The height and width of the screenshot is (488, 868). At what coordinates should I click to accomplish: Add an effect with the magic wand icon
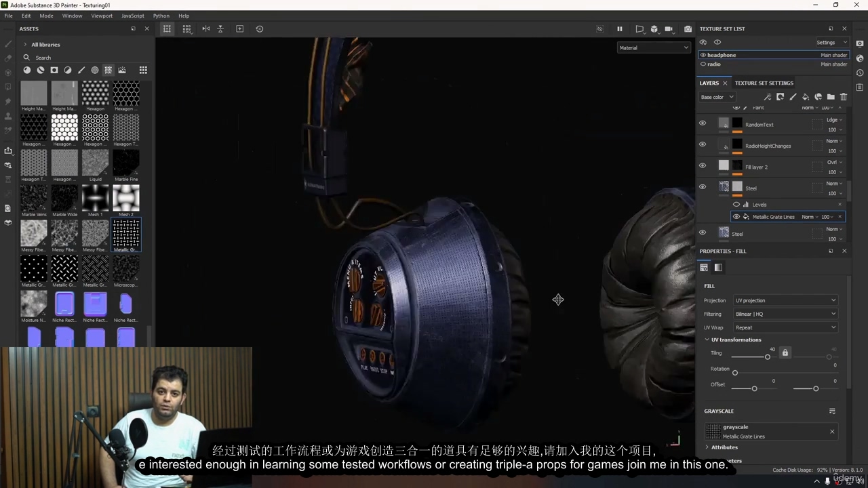tap(767, 97)
